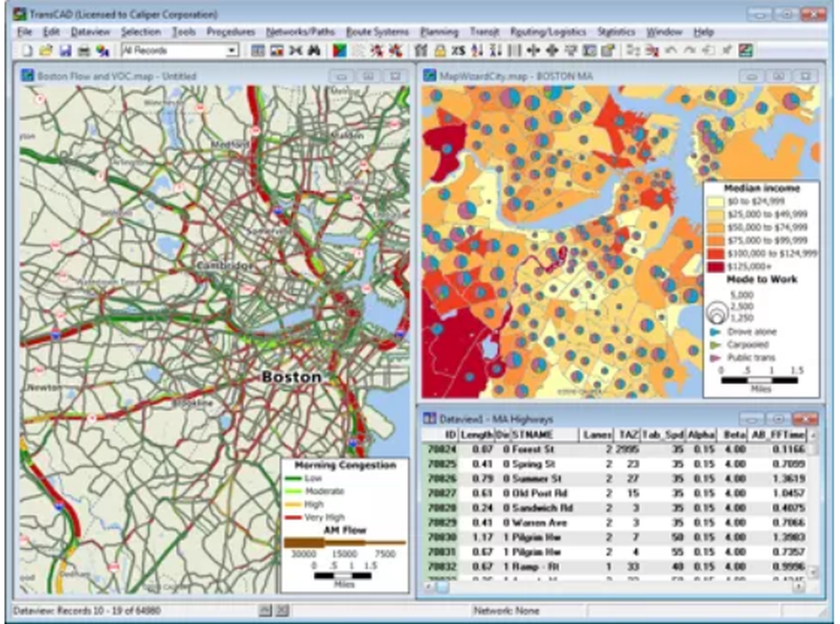This screenshot has width=840, height=624.
Task: Click the second red scatter icon
Action: [396, 51]
